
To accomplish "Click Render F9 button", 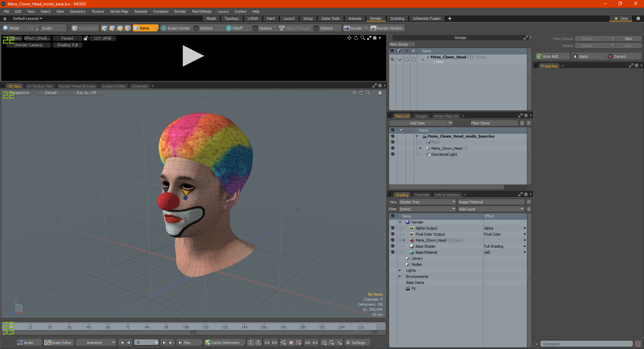I will click(x=356, y=28).
